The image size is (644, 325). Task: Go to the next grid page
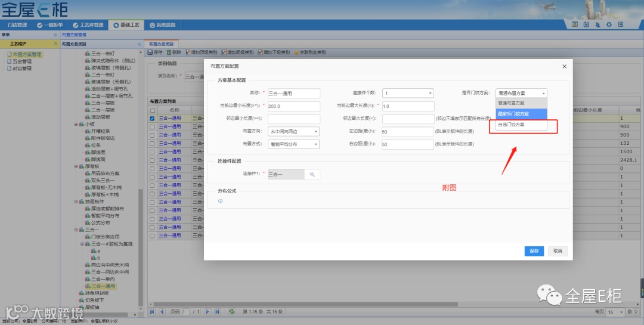tap(208, 312)
